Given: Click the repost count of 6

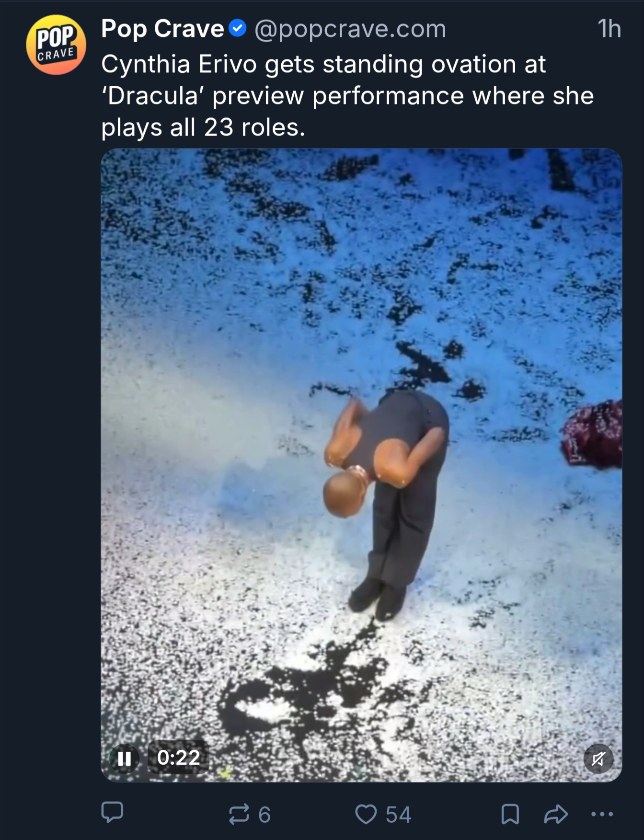Looking at the screenshot, I should [x=264, y=815].
